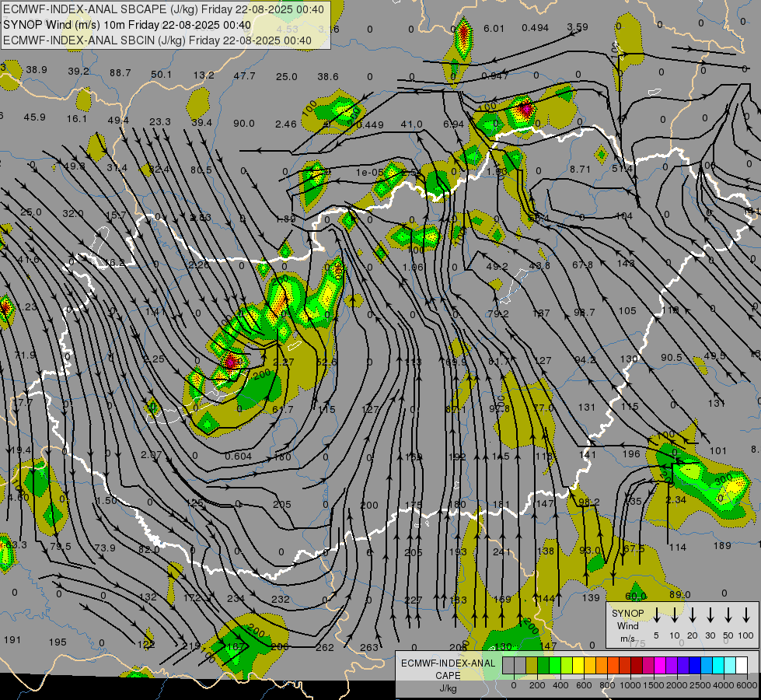Click the '600' color scale label
761x700 pixels.
584,685
